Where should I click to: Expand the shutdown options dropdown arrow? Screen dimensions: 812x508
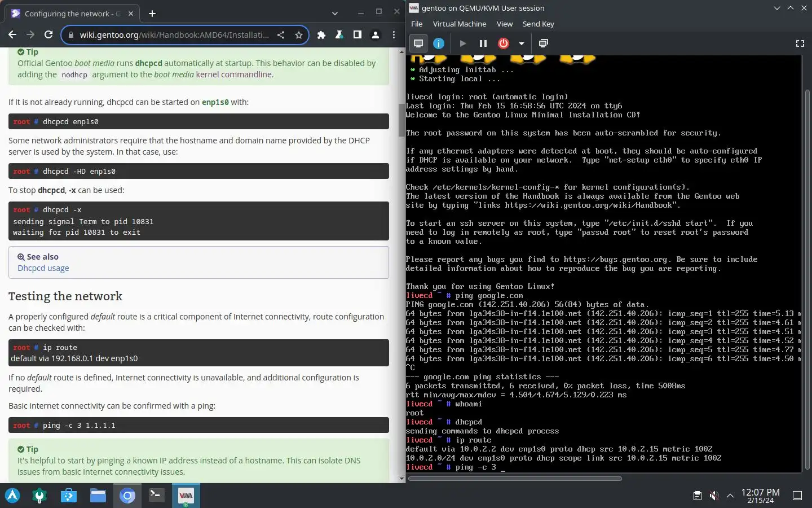pos(522,43)
